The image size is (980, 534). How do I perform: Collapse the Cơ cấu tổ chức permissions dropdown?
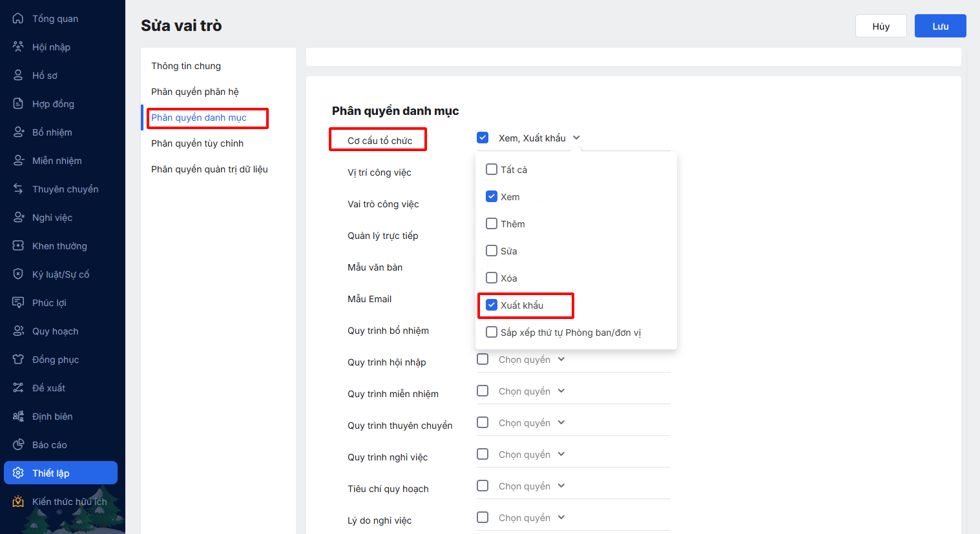click(x=576, y=138)
